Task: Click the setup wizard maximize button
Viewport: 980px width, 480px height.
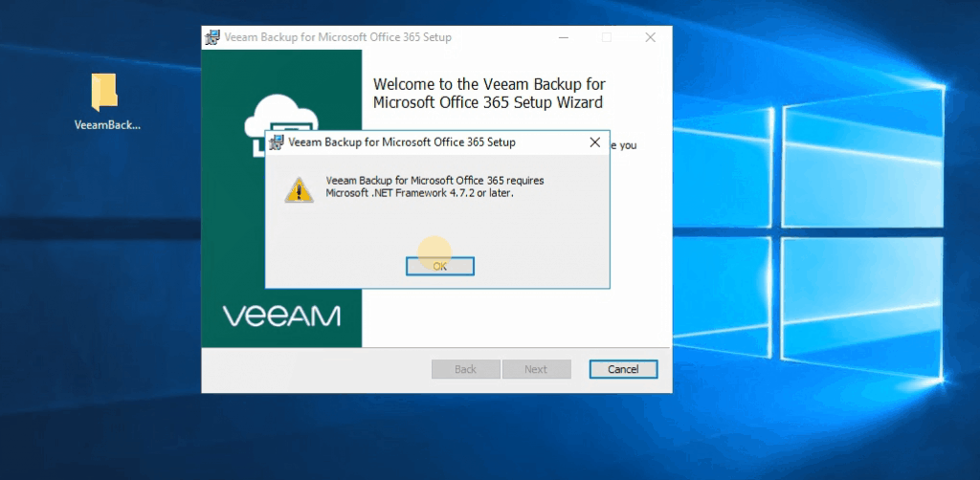Action: (x=607, y=37)
